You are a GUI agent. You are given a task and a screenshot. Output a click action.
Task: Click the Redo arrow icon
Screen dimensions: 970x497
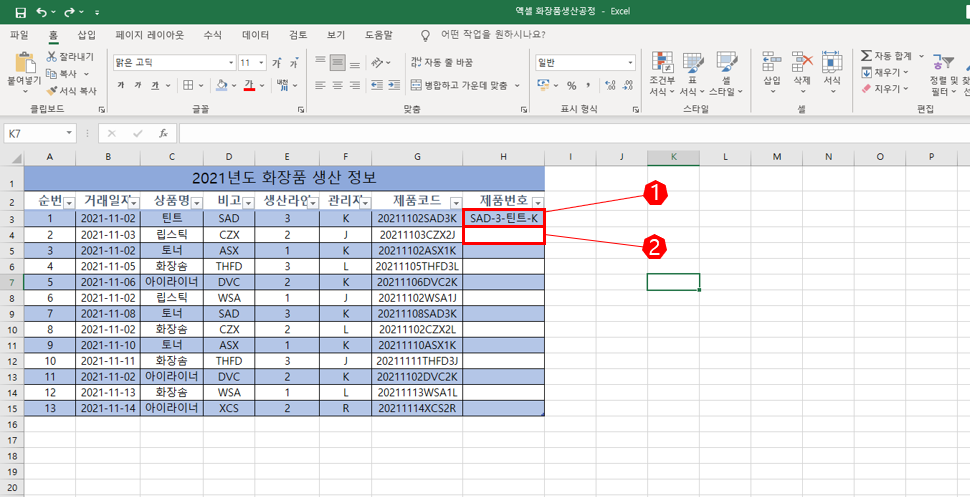coord(69,12)
